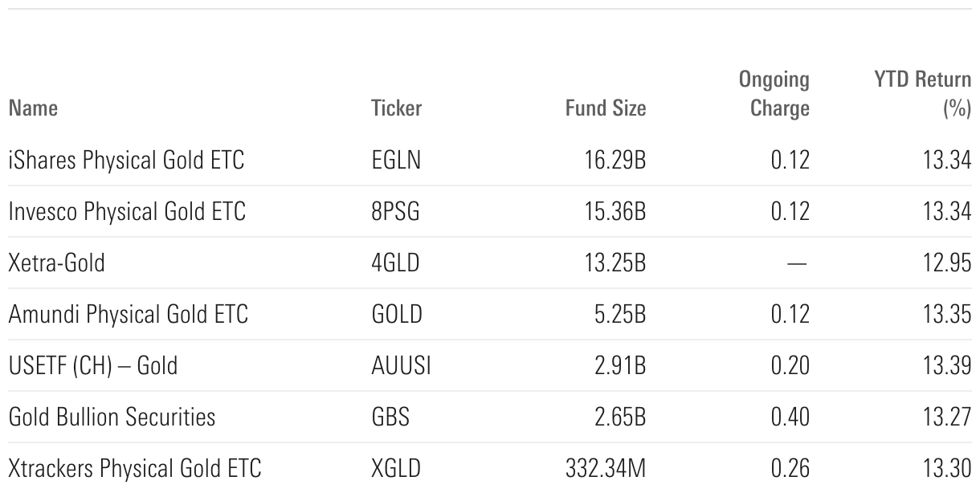980x501 pixels.
Task: Click the 0.40 ongoing charge cell
Action: click(790, 417)
